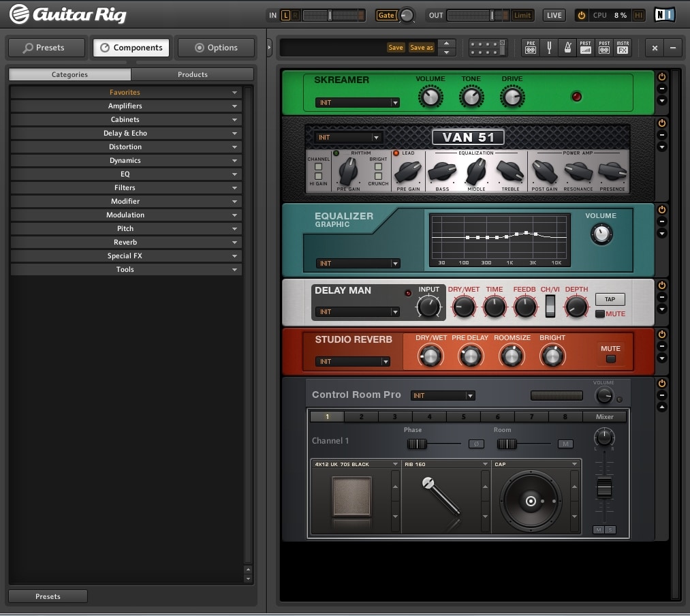Viewport: 690px width, 616px height.
Task: Toggle the Gate button
Action: [386, 16]
